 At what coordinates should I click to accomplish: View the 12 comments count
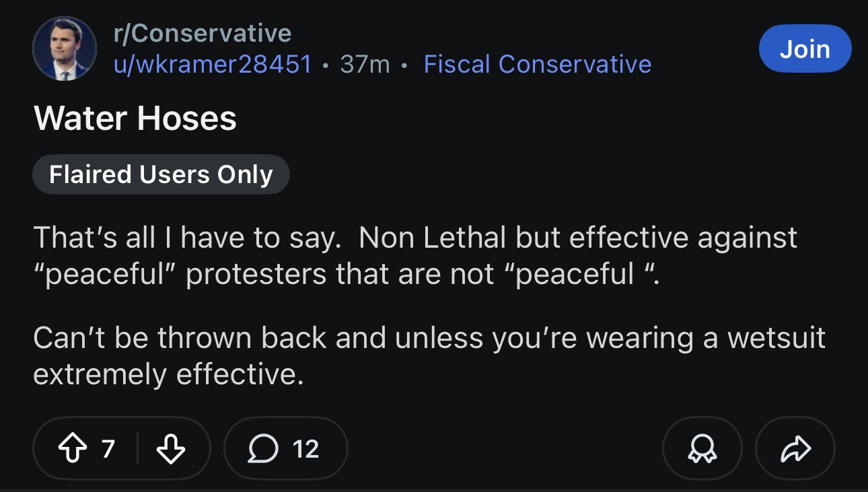305,449
